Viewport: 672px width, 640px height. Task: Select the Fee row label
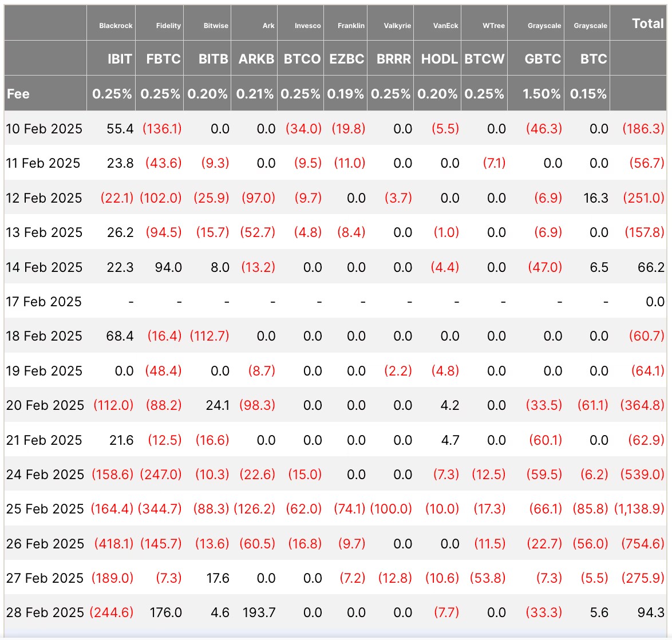(x=18, y=94)
